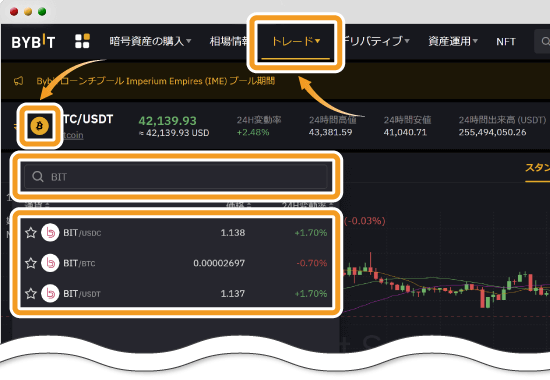Click the green macOS zoom button
This screenshot has width=550, height=380.
[42, 12]
